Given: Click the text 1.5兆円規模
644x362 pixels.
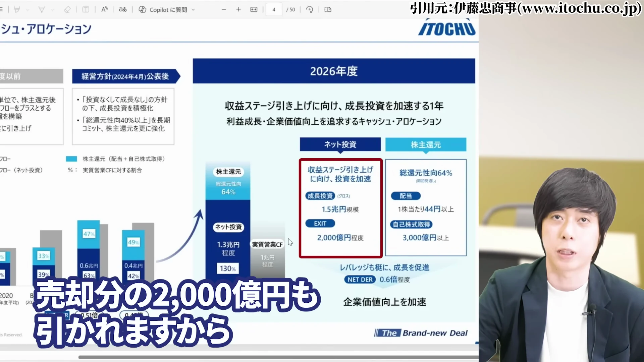Looking at the screenshot, I should click(340, 209).
